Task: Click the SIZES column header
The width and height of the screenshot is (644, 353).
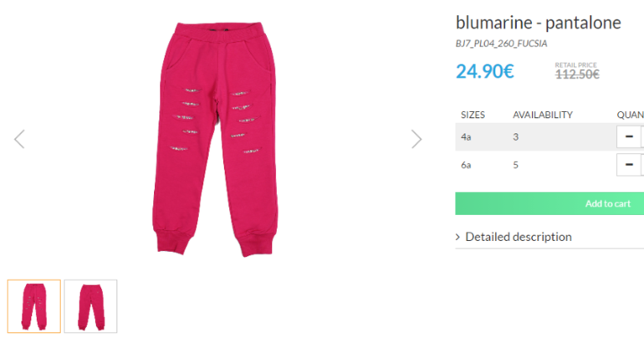Action: coord(473,115)
